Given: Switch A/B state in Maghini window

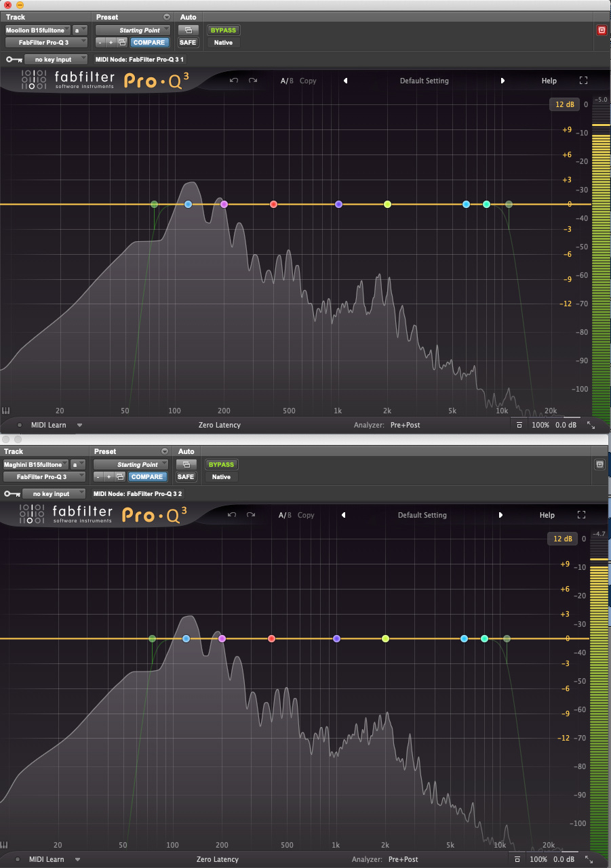Looking at the screenshot, I should (285, 515).
